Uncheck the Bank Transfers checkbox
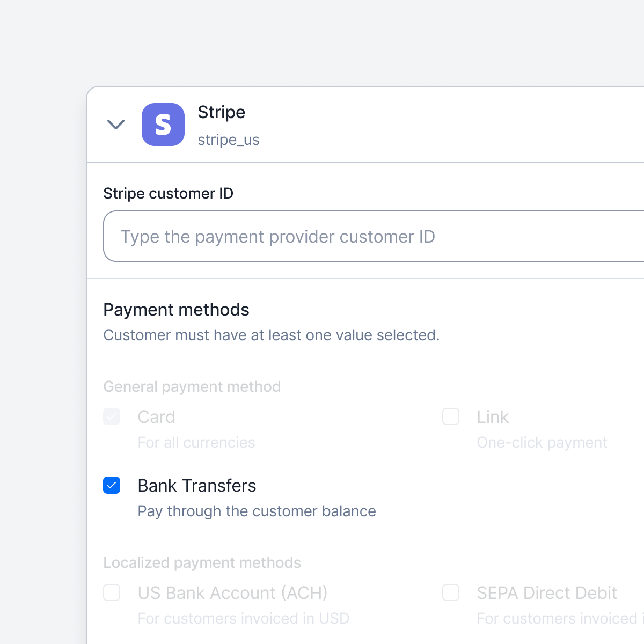Image resolution: width=644 pixels, height=644 pixels. tap(112, 485)
